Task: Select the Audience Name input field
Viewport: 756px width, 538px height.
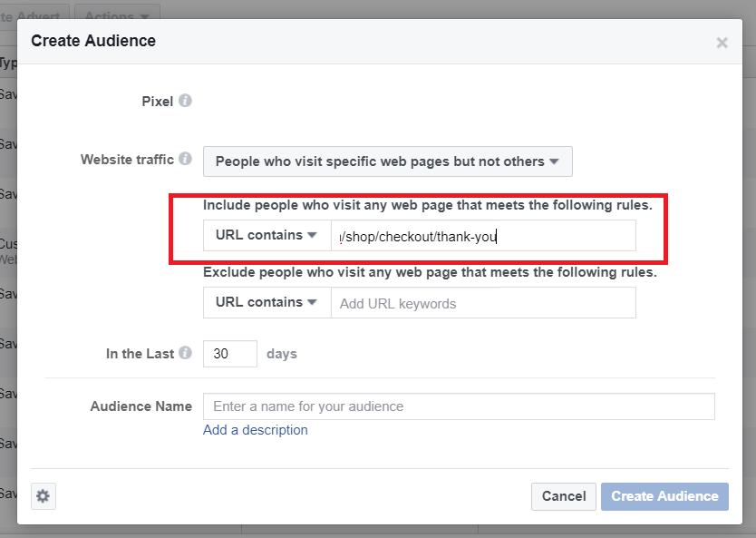Action: coord(458,406)
